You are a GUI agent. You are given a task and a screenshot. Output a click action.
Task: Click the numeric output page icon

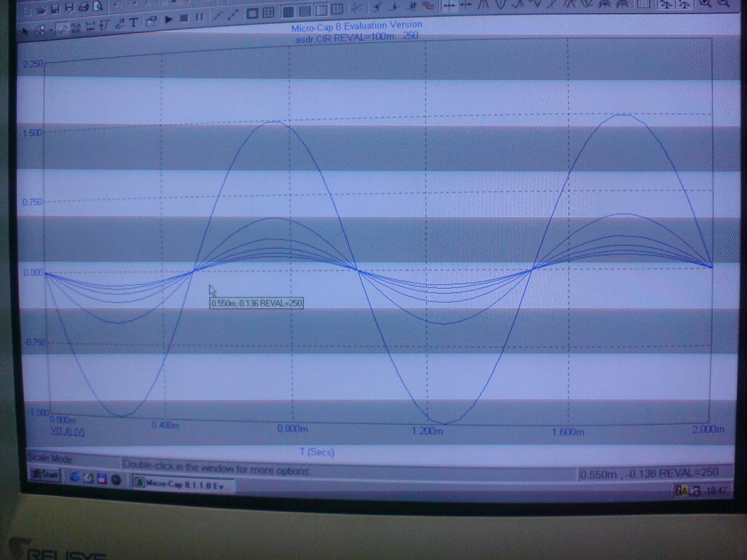pos(644,4)
